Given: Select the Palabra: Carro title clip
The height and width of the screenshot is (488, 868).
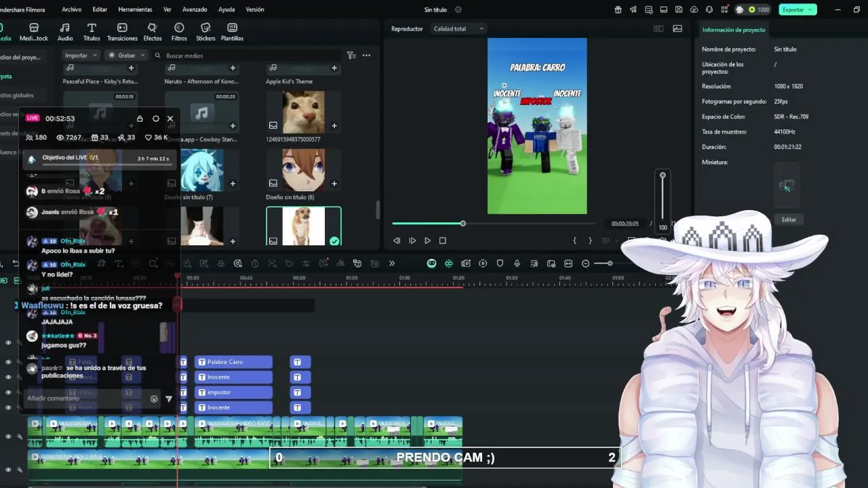Looking at the screenshot, I should pyautogui.click(x=233, y=362).
